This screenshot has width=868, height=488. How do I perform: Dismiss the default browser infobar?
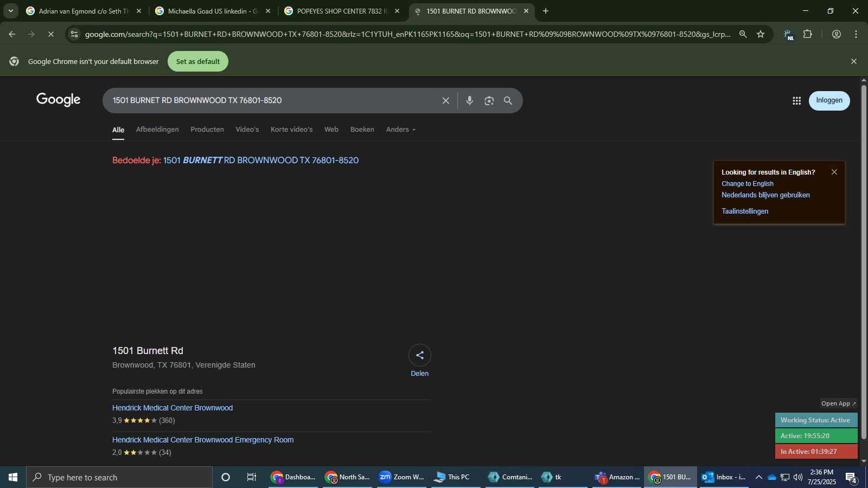pyautogui.click(x=854, y=61)
